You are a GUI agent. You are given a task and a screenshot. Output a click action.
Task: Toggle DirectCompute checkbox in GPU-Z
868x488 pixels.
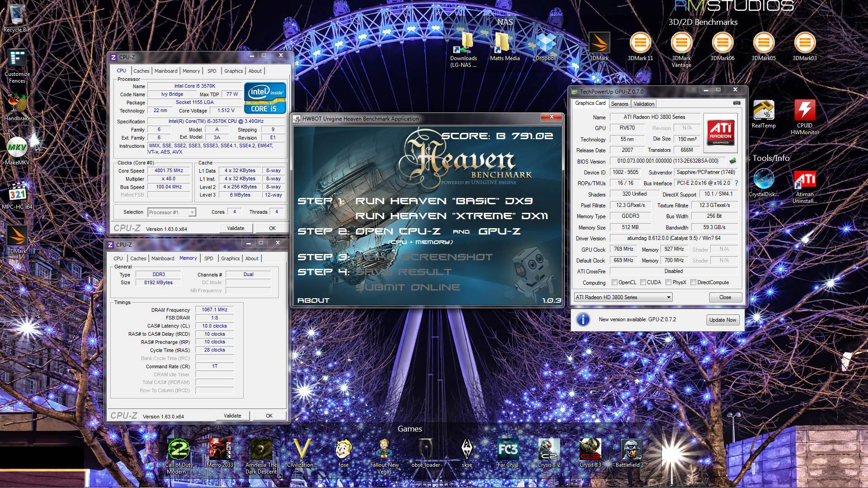tap(693, 282)
